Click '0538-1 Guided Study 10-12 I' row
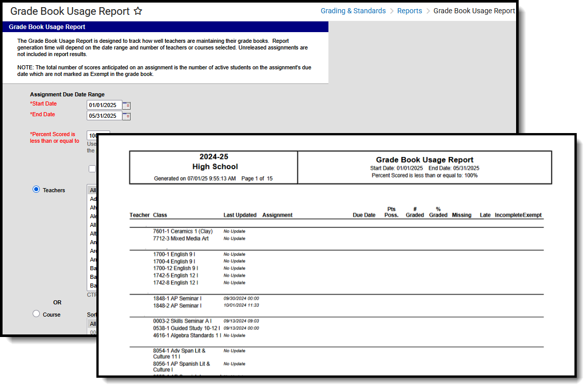588x389 pixels. pyautogui.click(x=186, y=328)
